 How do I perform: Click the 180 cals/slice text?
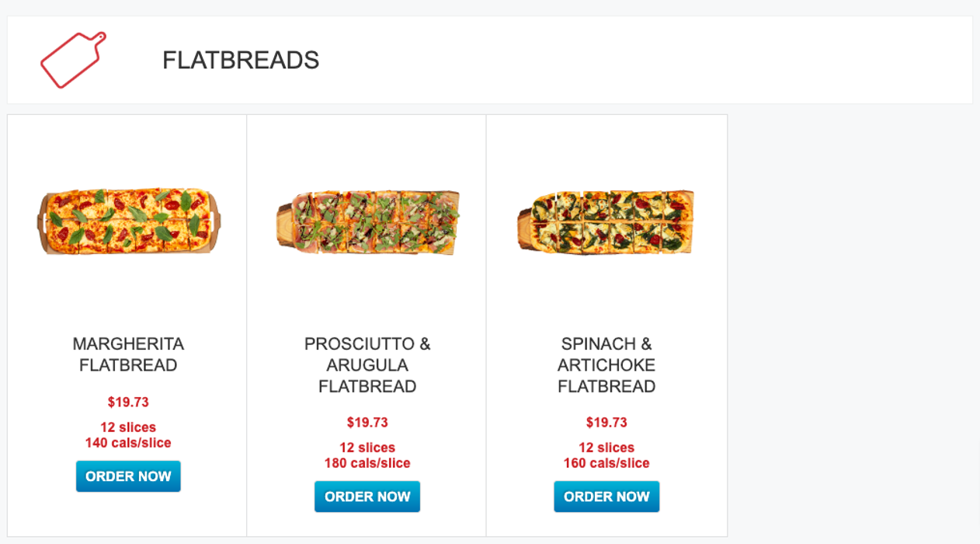click(367, 463)
